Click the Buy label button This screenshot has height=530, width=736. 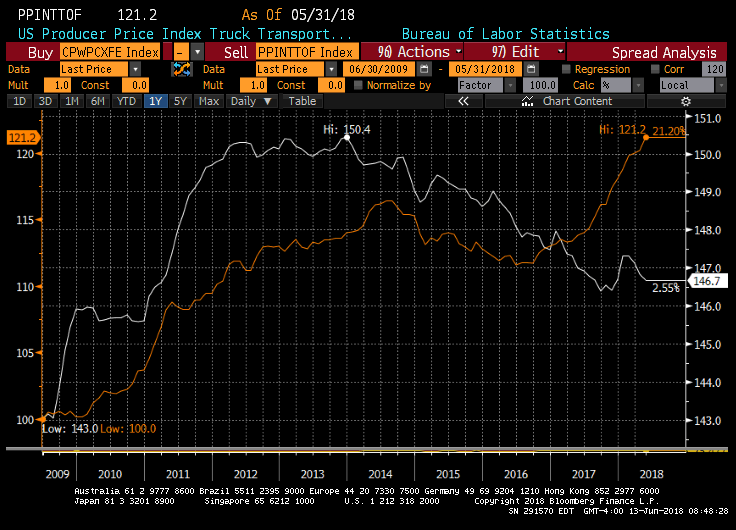click(x=40, y=52)
